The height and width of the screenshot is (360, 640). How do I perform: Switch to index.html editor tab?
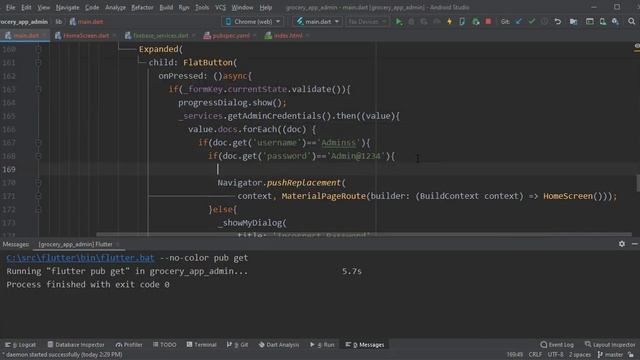[287, 36]
